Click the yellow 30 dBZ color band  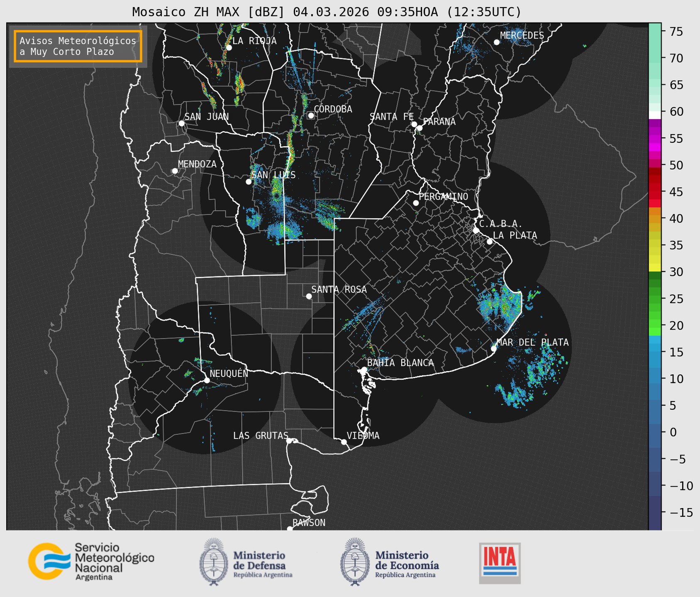point(655,268)
